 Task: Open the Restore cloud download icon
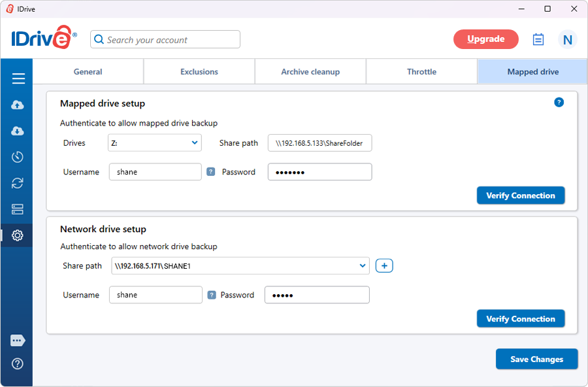coord(18,131)
